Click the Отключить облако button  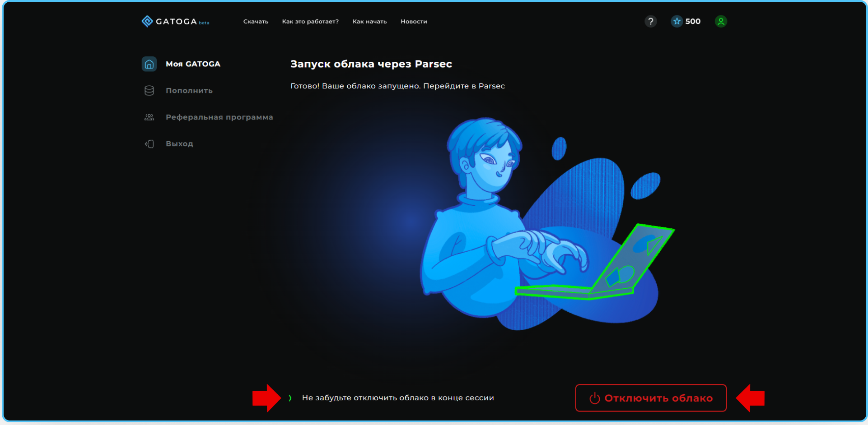click(x=651, y=398)
